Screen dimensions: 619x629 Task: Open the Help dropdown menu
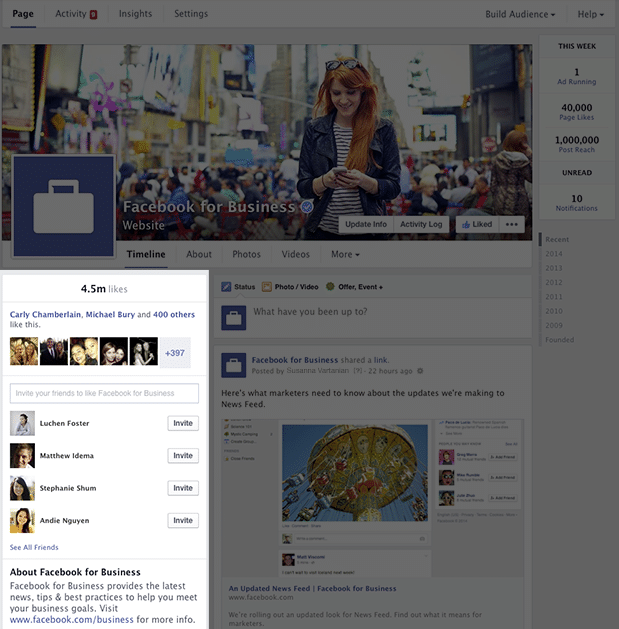[590, 15]
